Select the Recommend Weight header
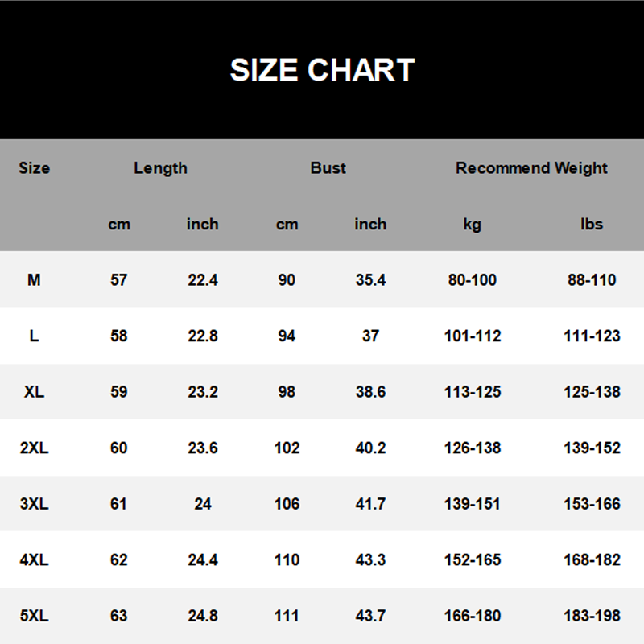This screenshot has height=644, width=644. 531,168
